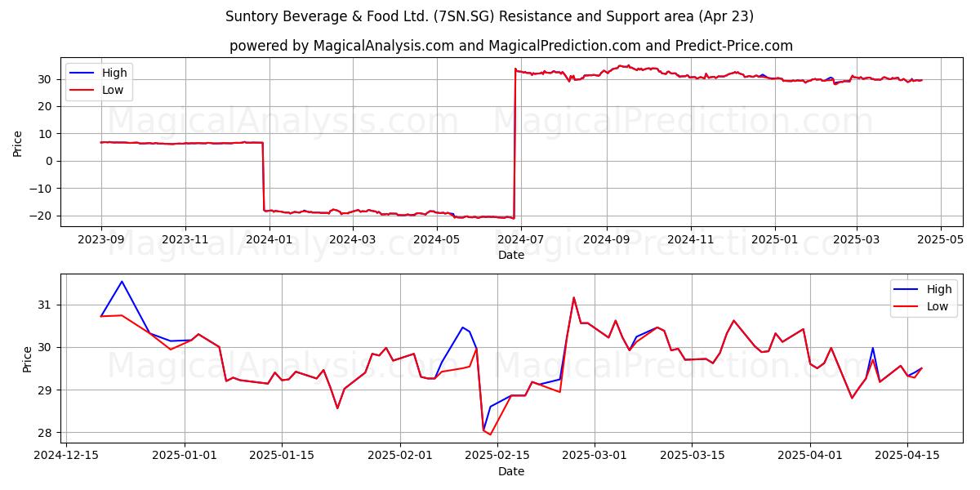Click the bottom chart x-axis label '2025-03-01'
The width and height of the screenshot is (980, 490).
pyautogui.click(x=595, y=456)
